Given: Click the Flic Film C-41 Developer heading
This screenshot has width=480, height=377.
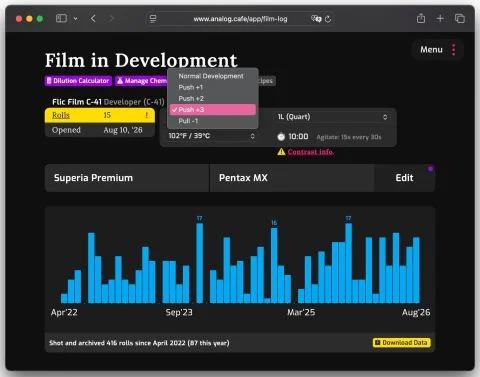Looking at the screenshot, I should coord(108,102).
